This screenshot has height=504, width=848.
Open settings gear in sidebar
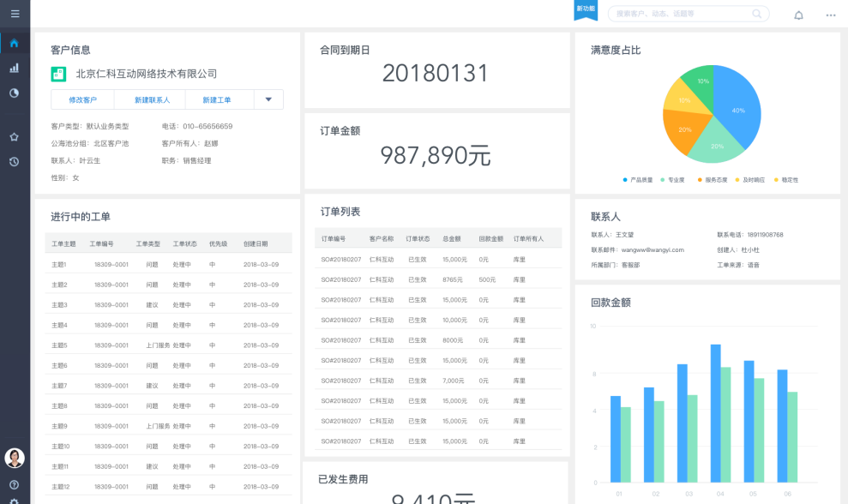click(15, 501)
